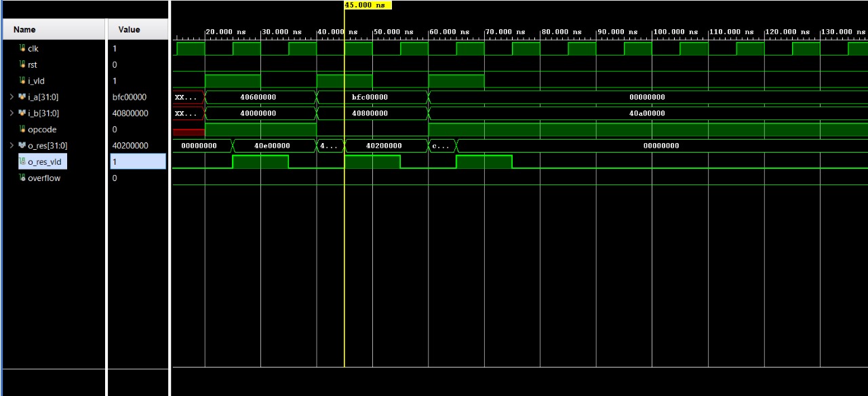Click the o_res[31:0] bus icon
Viewport: 868px width, 396px height.
(22, 146)
